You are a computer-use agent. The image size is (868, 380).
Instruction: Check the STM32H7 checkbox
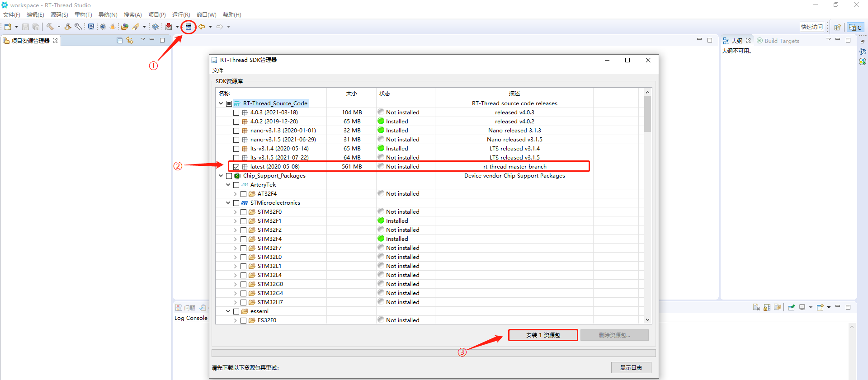243,302
